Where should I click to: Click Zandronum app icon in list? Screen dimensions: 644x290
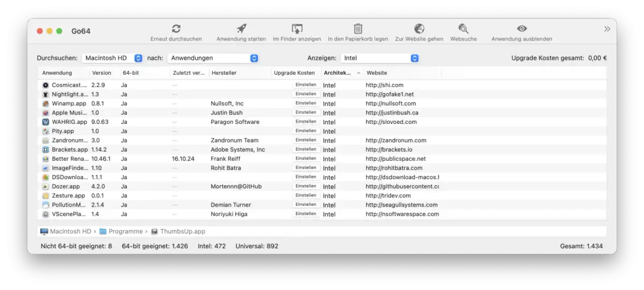(x=46, y=140)
